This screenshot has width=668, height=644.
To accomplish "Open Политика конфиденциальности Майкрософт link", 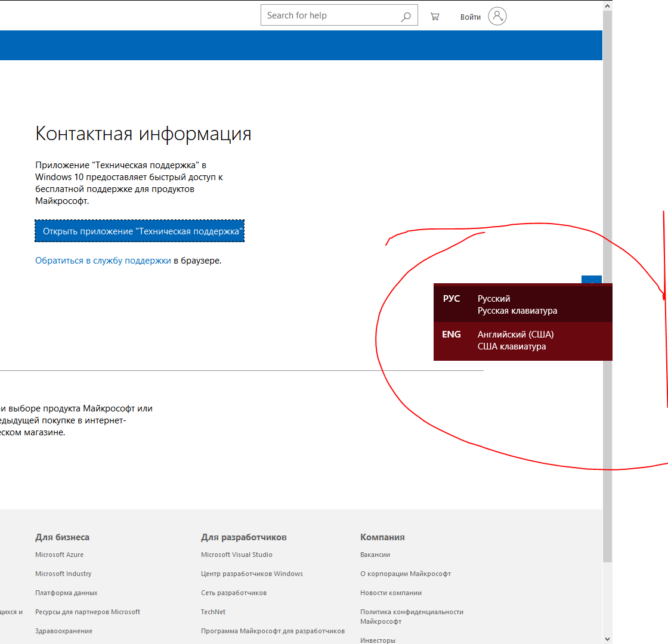I will (412, 617).
